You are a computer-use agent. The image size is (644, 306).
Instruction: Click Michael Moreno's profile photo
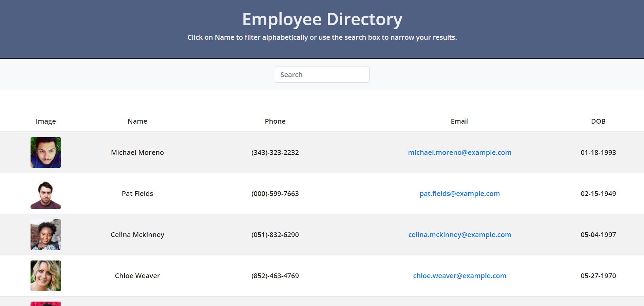45,152
